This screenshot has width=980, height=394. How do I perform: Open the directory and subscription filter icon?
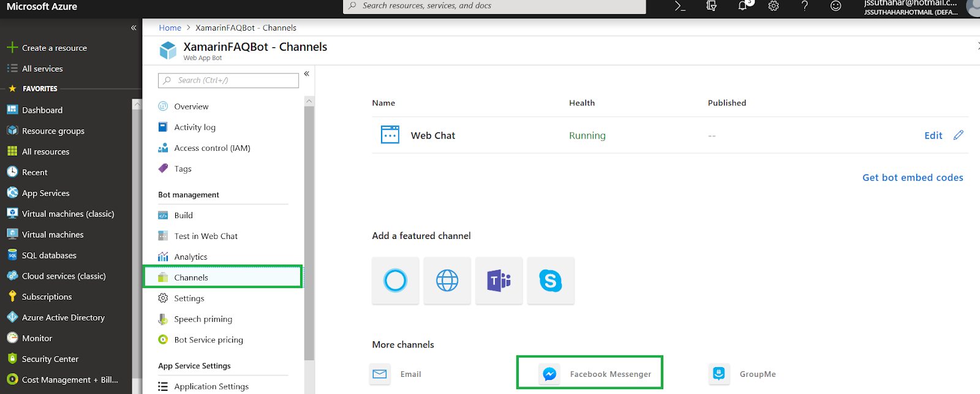(711, 6)
